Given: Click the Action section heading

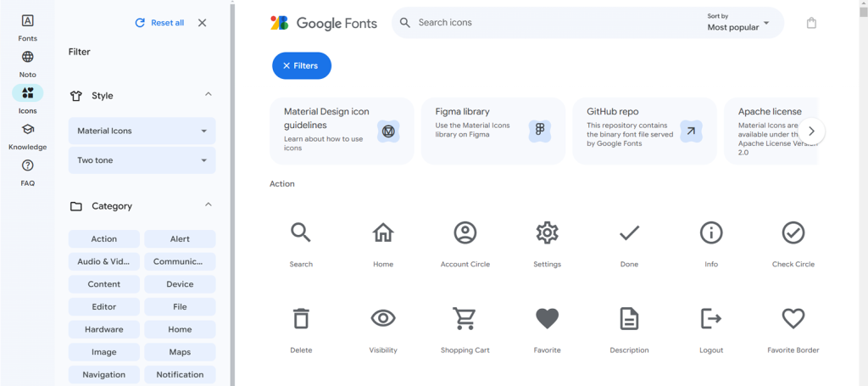Looking at the screenshot, I should 282,184.
